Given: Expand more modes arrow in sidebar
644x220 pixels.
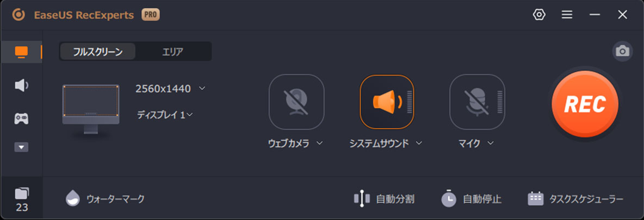Looking at the screenshot, I should [21, 147].
